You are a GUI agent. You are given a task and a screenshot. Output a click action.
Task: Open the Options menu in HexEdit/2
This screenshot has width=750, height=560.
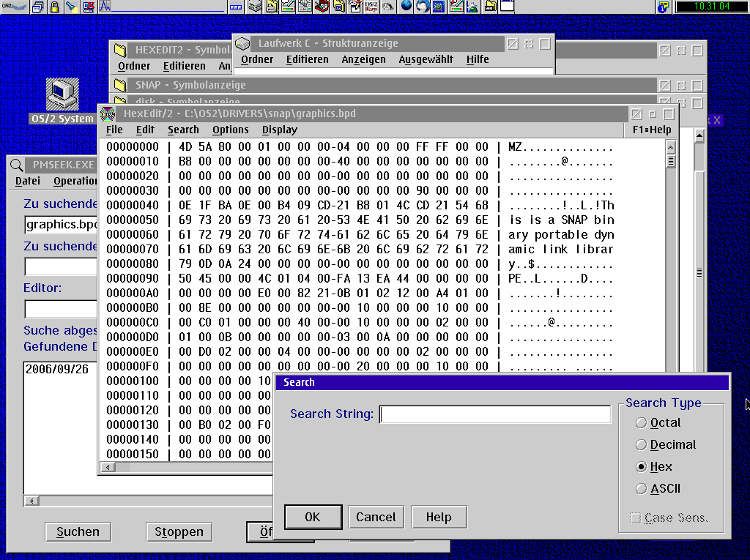pos(231,130)
